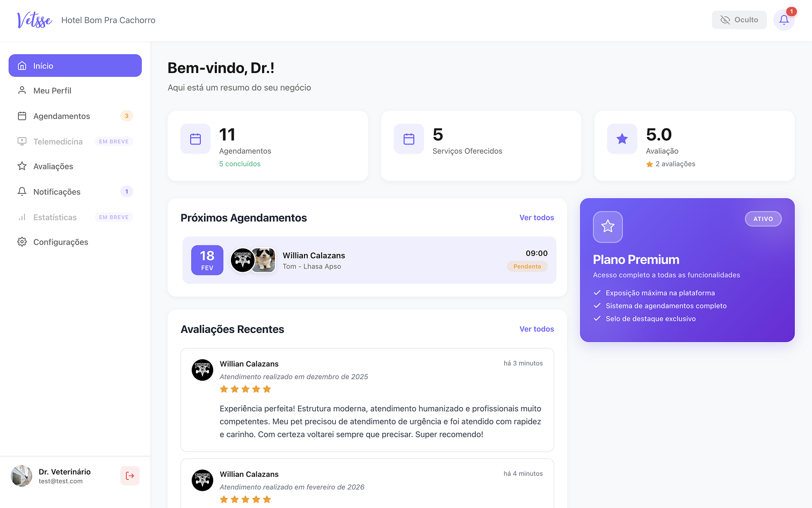Click the five-star rating on Willian's December review
Image resolution: width=812 pixels, height=508 pixels.
point(245,389)
